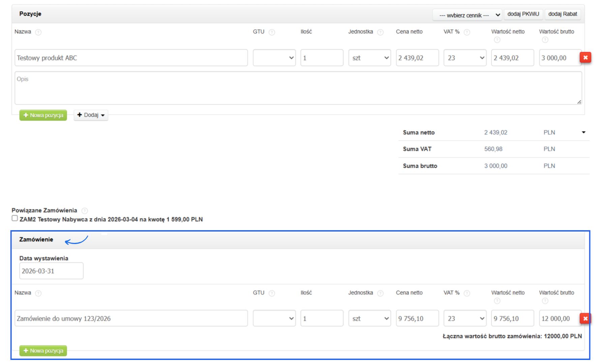Image resolution: width=598 pixels, height=364 pixels.
Task: Open VAT % dropdown for Testowy produkt ABC
Action: (x=465, y=58)
